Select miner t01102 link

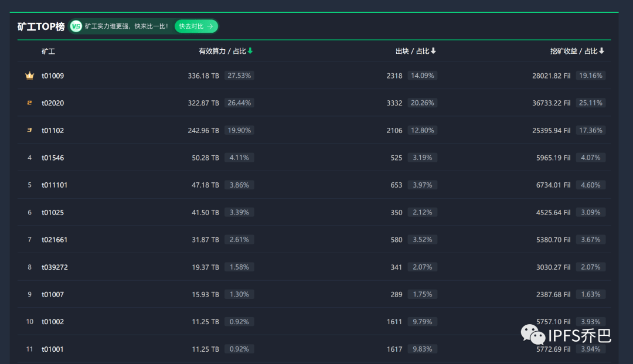53,131
